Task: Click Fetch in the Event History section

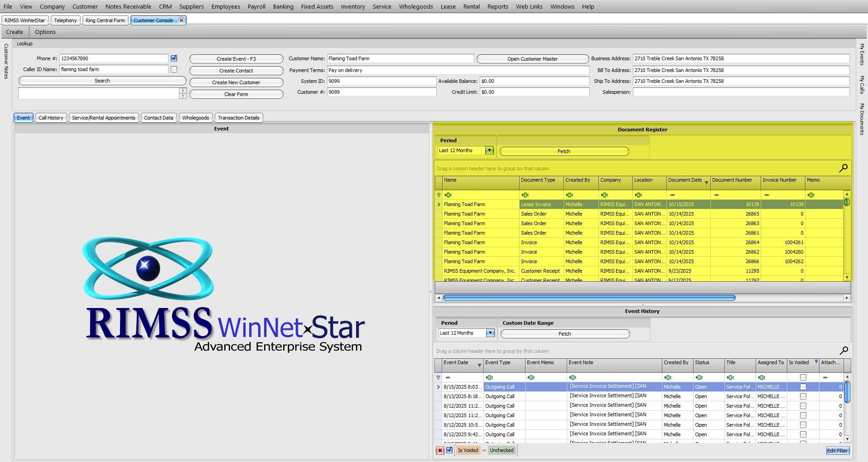Action: pos(565,334)
